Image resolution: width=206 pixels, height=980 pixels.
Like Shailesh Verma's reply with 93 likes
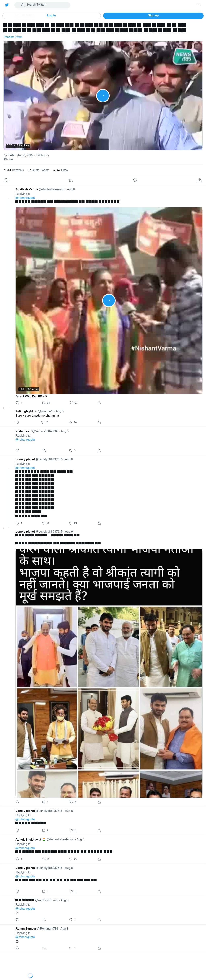(71, 402)
